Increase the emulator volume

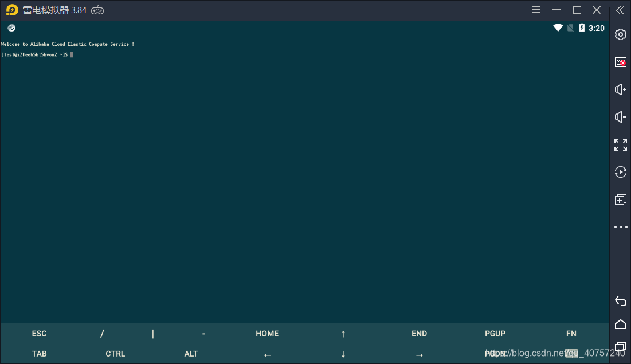pyautogui.click(x=621, y=89)
